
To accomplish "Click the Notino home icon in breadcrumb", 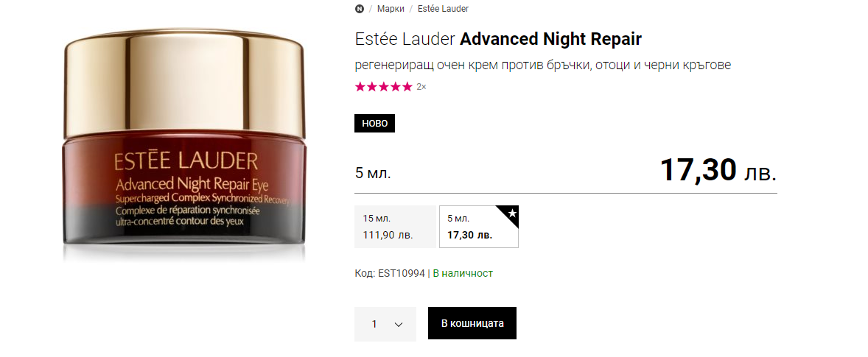I will pyautogui.click(x=360, y=9).
